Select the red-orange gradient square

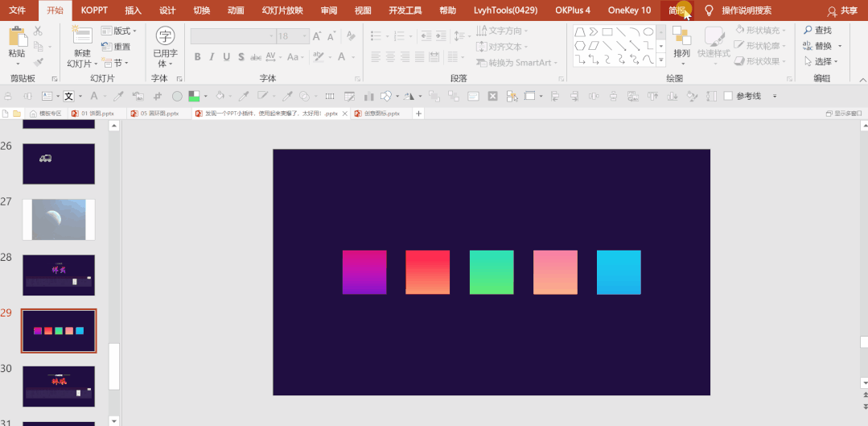point(427,272)
